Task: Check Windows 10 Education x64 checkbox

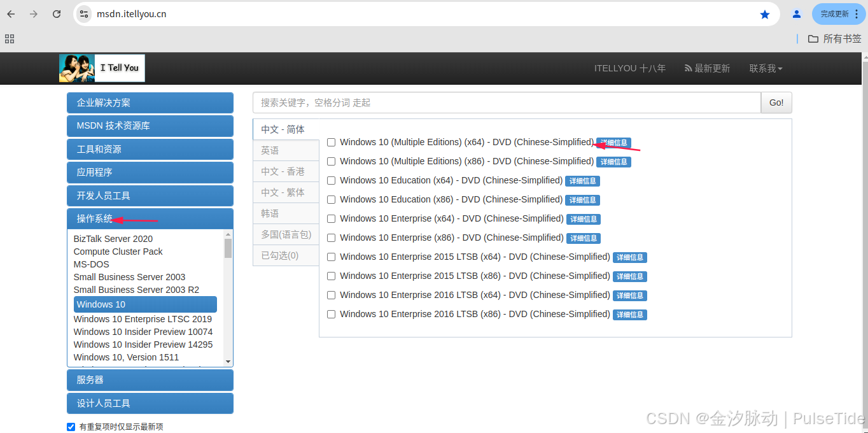Action: point(331,181)
